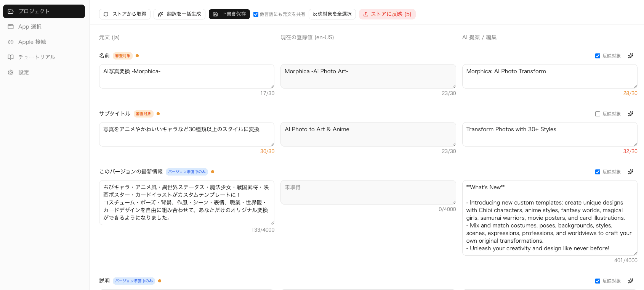644x290 pixels.
Task: Click ストアに反映 (5) button
Action: pyautogui.click(x=387, y=14)
